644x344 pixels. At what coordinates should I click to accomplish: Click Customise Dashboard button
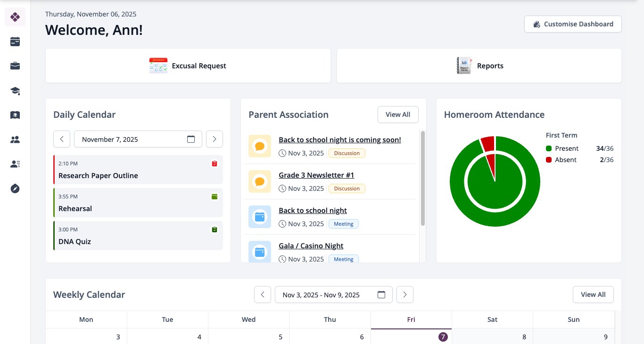pyautogui.click(x=573, y=24)
